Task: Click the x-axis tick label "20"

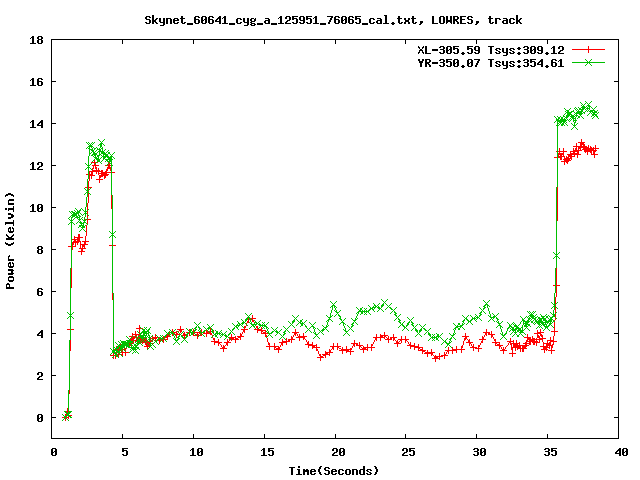Action: click(338, 452)
